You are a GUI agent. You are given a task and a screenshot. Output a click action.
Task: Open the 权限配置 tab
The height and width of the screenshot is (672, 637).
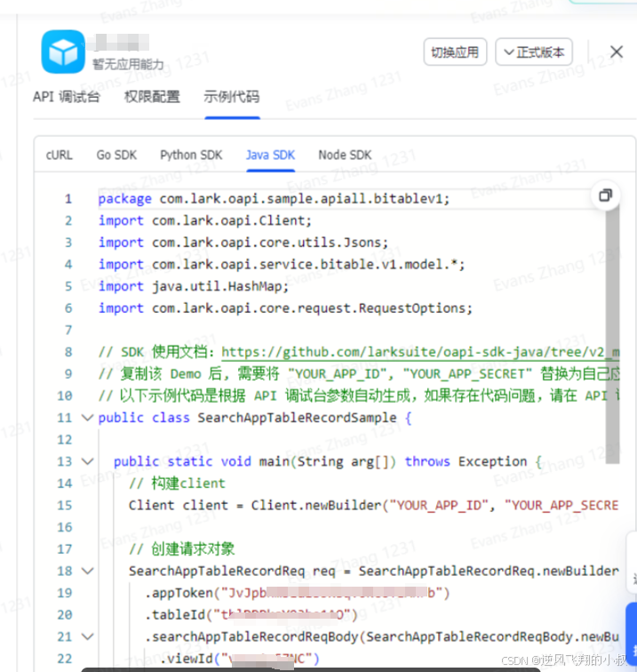point(152,97)
